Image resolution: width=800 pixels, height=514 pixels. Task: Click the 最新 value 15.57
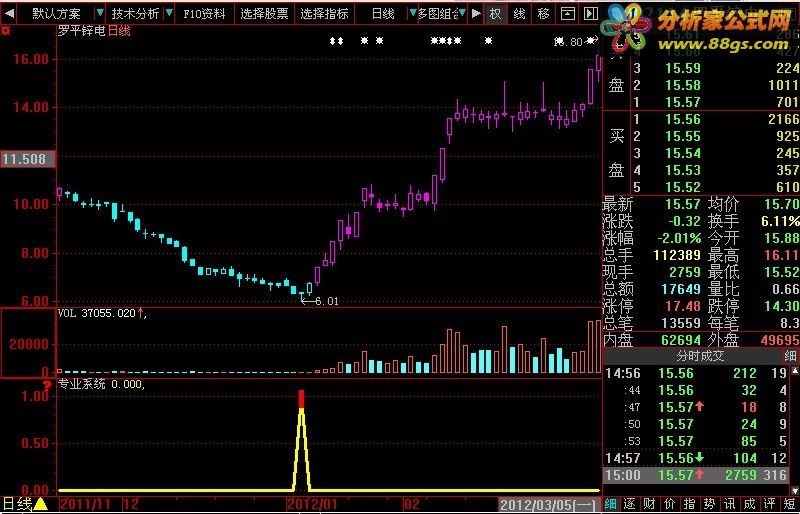pos(683,205)
